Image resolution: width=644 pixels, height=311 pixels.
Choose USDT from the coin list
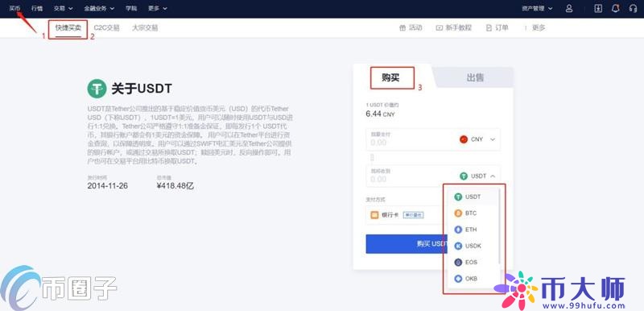[x=473, y=197]
